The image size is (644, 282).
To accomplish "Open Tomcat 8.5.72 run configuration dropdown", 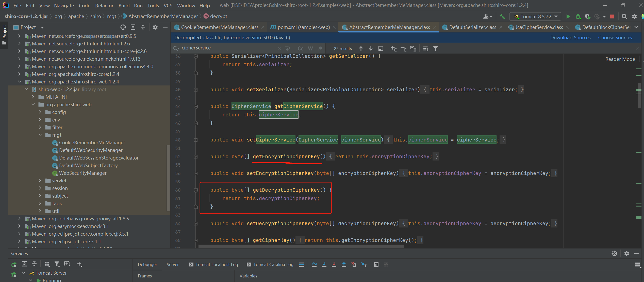I will point(536,16).
